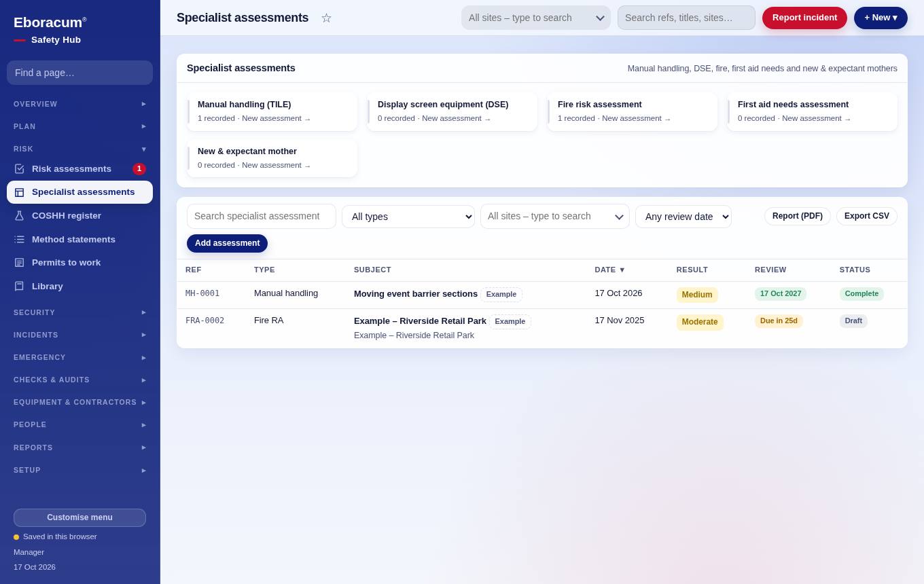This screenshot has width=924, height=584.
Task: Click the Report incident button
Action: (x=804, y=18)
